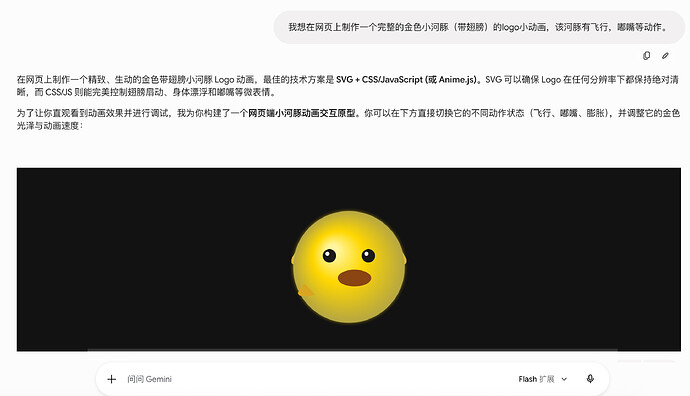This screenshot has width=690, height=396.
Task: Open the plus attachment menu
Action: [x=111, y=379]
